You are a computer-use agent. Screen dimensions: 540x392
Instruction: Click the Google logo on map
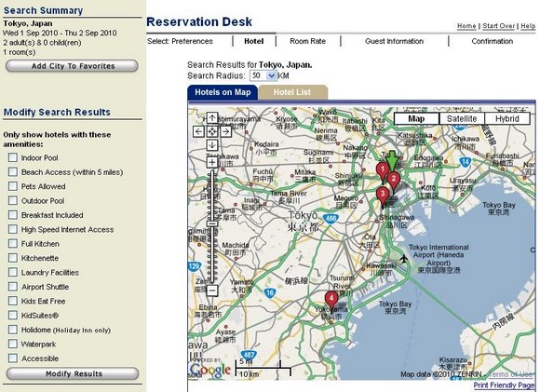pos(210,371)
